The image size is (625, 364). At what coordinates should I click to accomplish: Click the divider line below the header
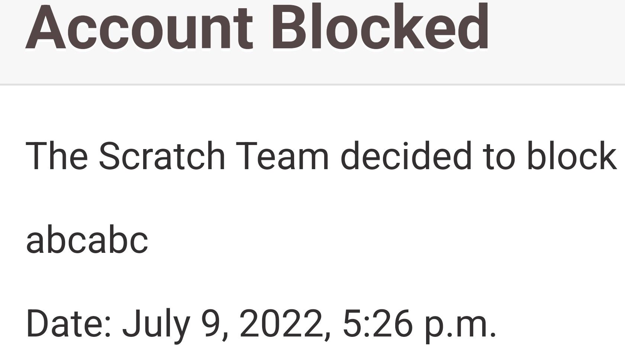pos(312,85)
